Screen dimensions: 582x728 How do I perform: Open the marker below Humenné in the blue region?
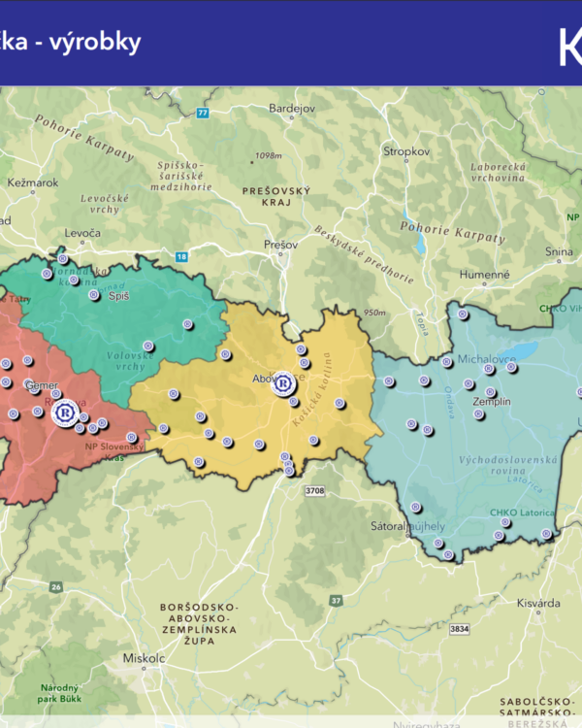click(x=463, y=314)
